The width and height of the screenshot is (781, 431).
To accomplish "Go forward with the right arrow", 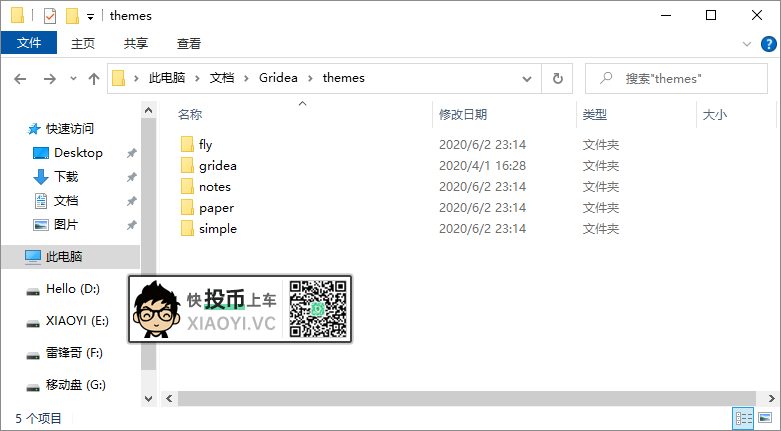I will [x=49, y=79].
